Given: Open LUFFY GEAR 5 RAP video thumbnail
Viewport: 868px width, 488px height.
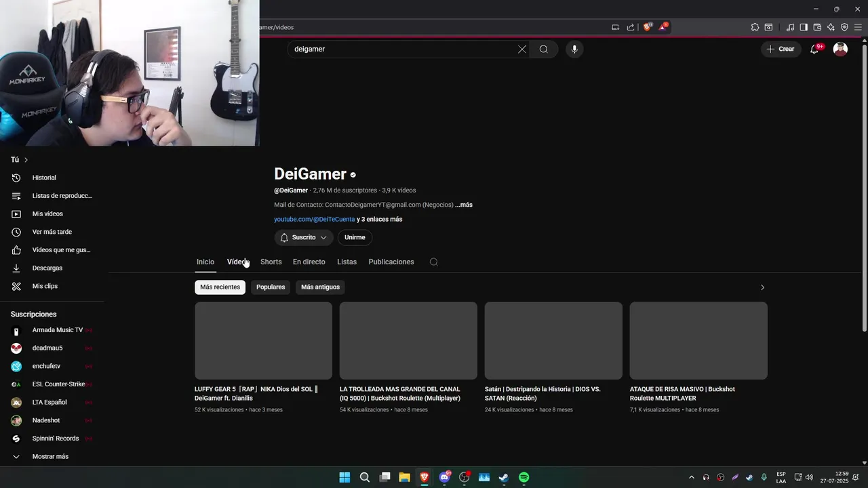Looking at the screenshot, I should pos(263,340).
